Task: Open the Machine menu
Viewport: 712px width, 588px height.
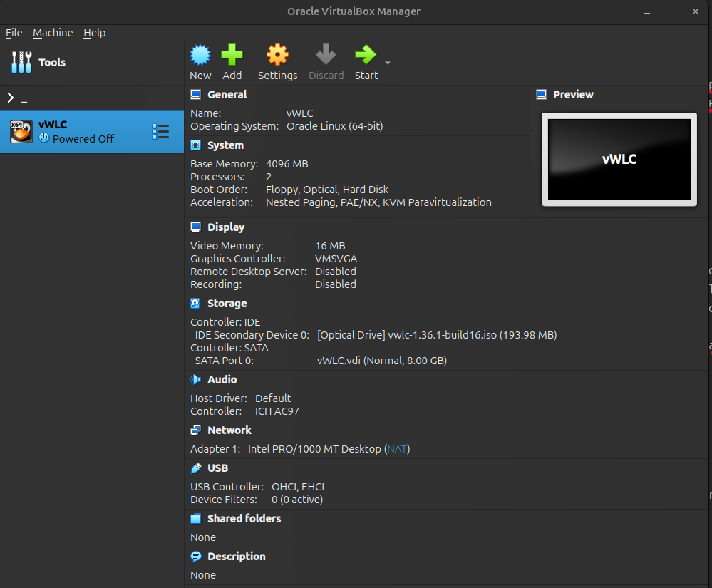Action: (x=53, y=33)
